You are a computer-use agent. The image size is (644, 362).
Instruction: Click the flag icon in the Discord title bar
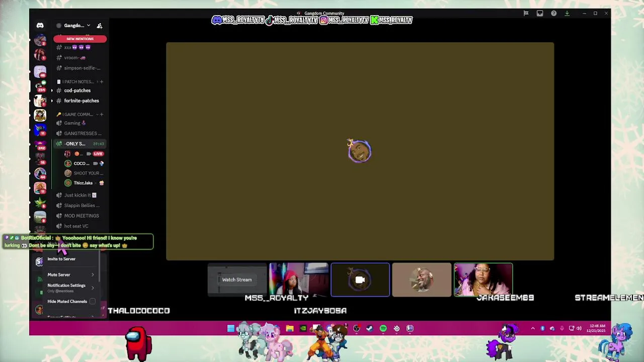point(526,14)
